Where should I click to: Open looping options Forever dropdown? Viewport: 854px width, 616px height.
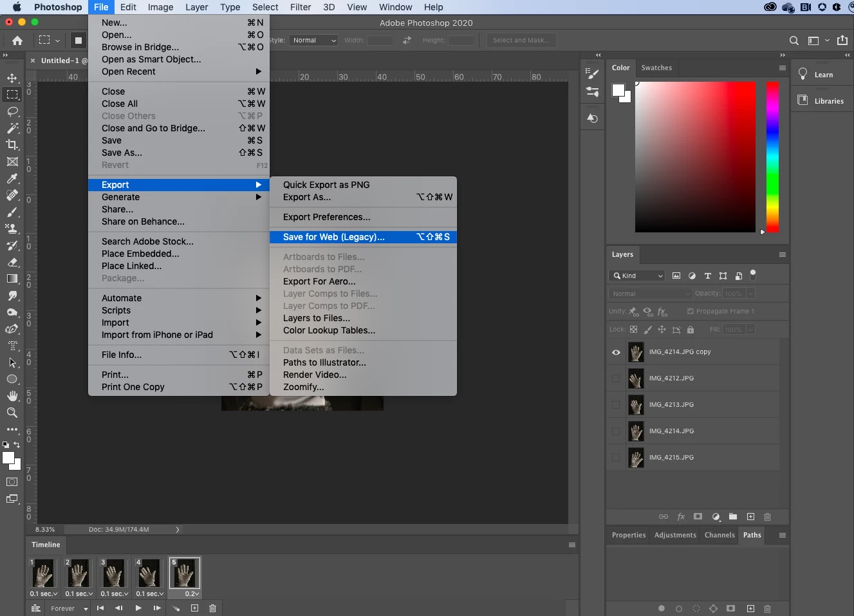[x=68, y=608]
